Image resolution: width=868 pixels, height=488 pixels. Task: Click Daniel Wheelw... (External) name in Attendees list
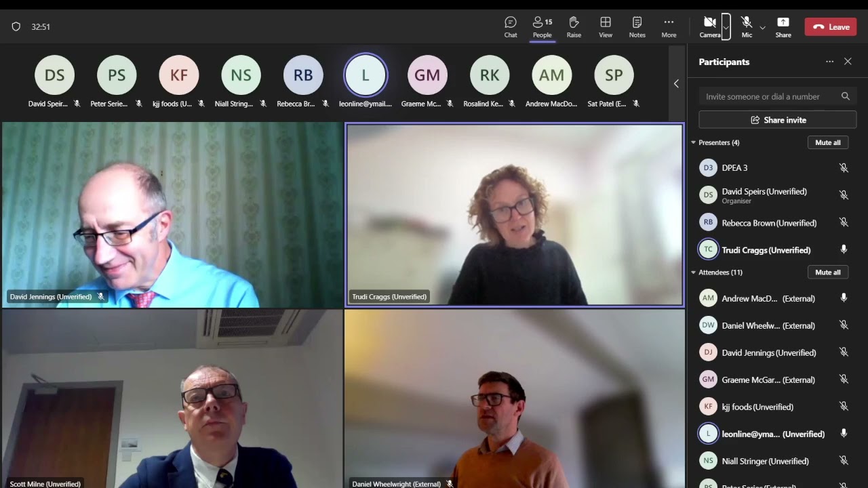768,326
